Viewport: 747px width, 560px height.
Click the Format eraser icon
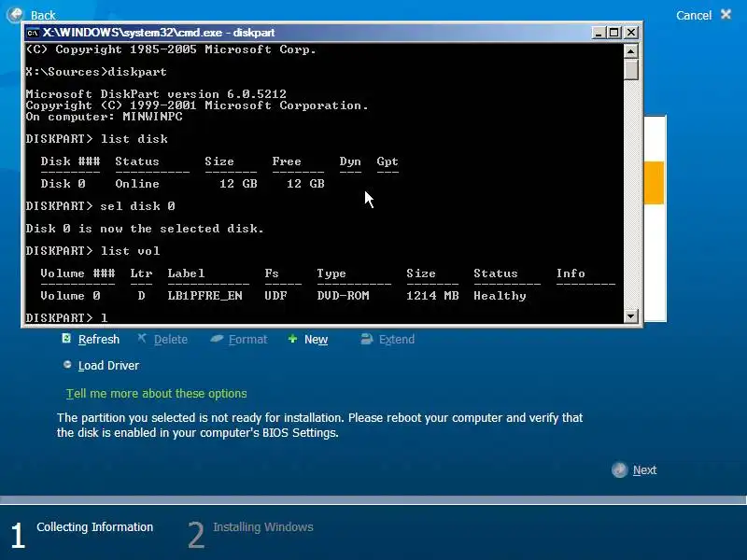click(217, 339)
